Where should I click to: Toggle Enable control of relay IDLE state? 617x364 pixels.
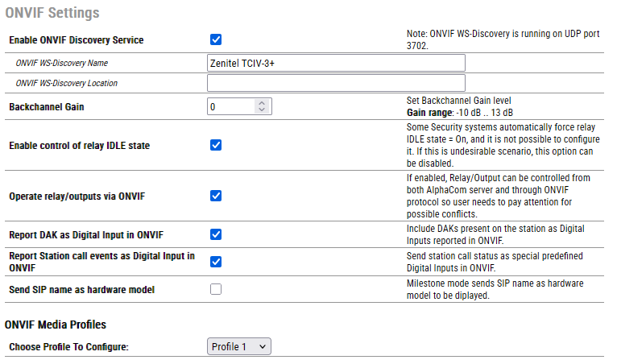pyautogui.click(x=216, y=146)
